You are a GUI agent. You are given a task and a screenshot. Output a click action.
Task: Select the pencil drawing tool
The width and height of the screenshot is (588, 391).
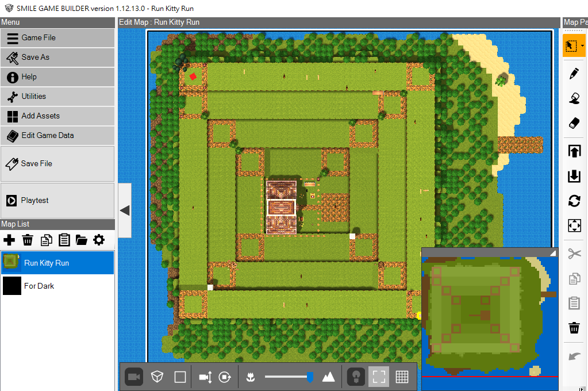click(574, 74)
